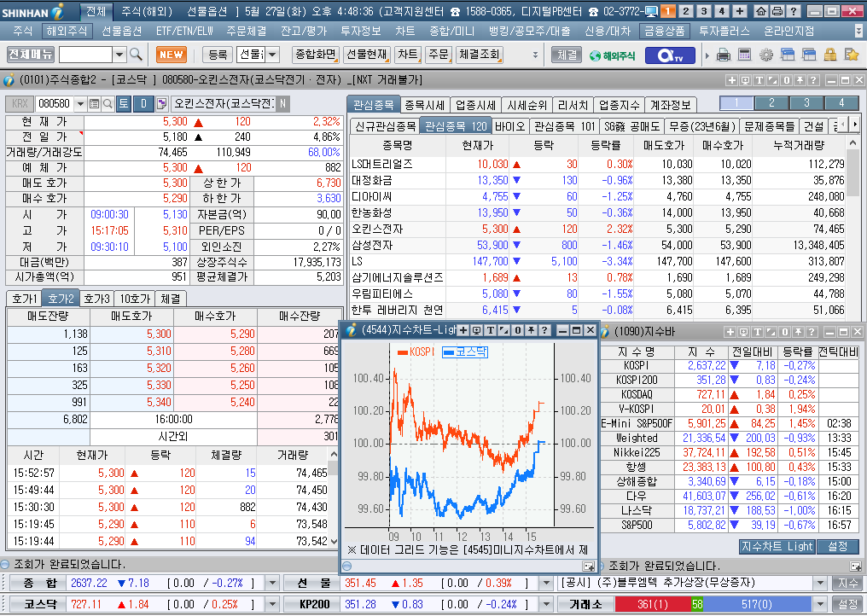Screen dimensions: 867x616
Task: Open the 선물옵션 main menu
Action: [x=122, y=31]
